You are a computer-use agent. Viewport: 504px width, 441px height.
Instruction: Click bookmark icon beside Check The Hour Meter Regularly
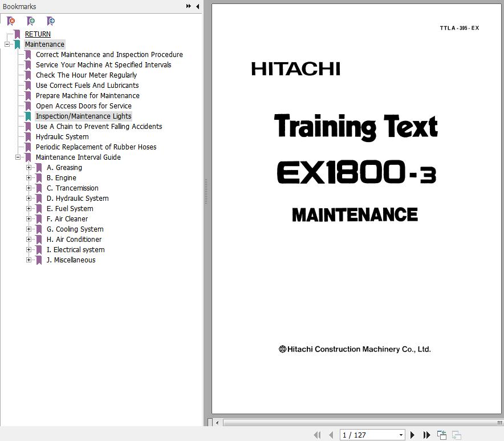pos(29,75)
